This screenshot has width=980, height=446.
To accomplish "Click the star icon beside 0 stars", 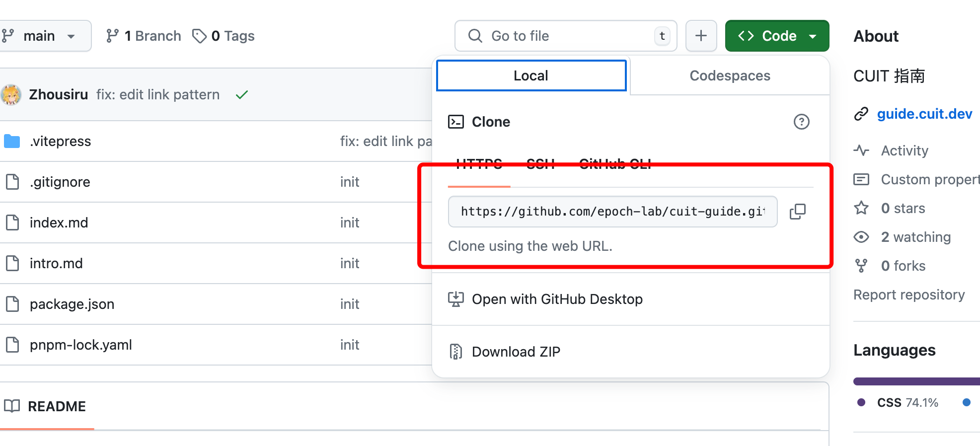I will 861,208.
